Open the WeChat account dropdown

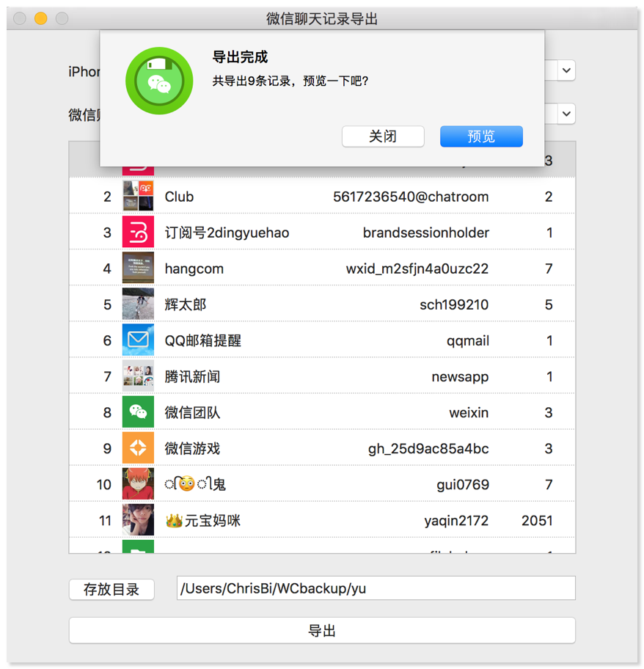point(565,114)
